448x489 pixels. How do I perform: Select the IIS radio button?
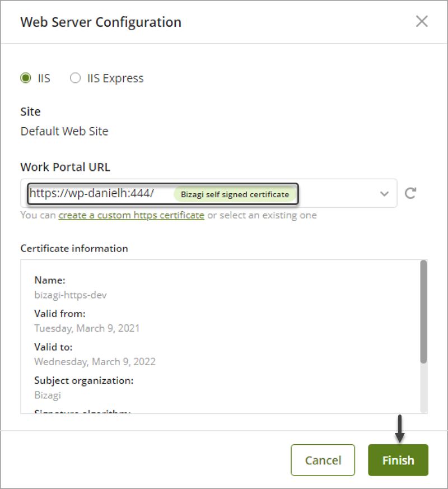pyautogui.click(x=26, y=78)
